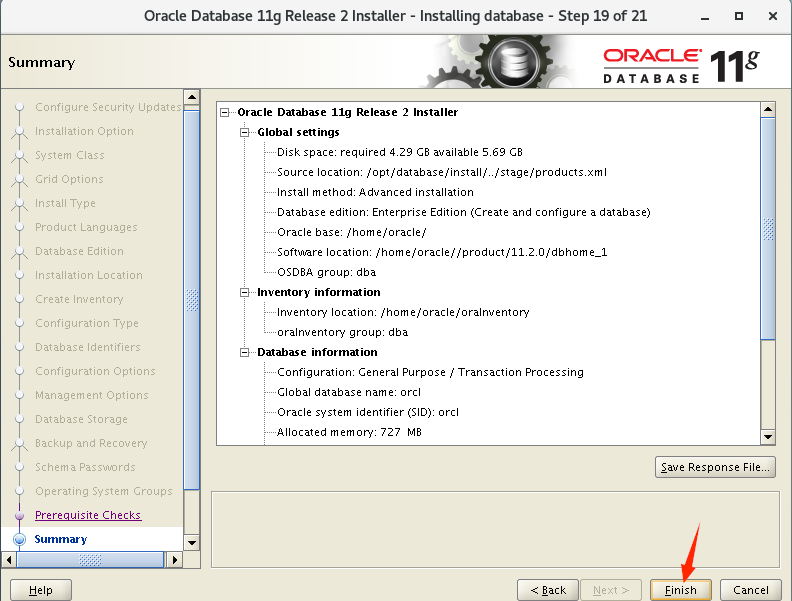Select 'Global database name: orcl' row
The width and height of the screenshot is (792, 601).
(349, 392)
